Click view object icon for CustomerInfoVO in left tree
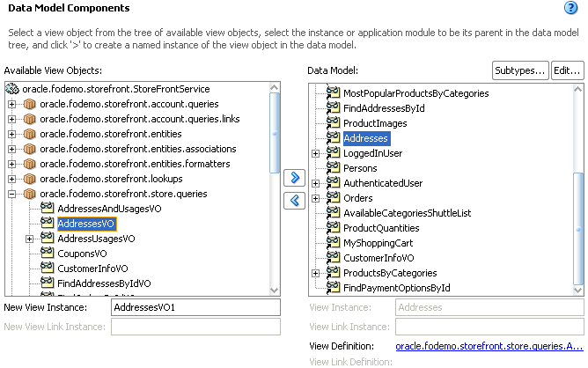Image resolution: width=588 pixels, height=368 pixels. point(47,268)
